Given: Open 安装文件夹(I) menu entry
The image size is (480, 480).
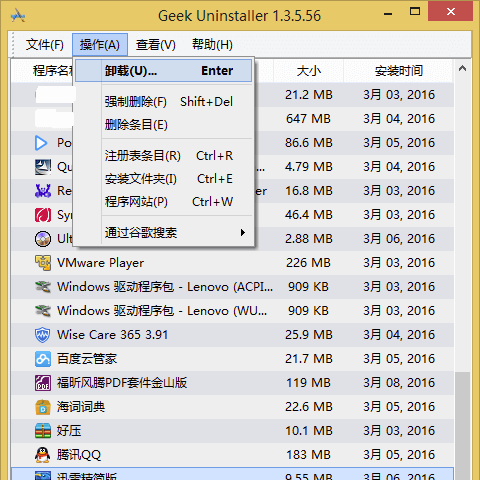Looking at the screenshot, I should [163, 179].
